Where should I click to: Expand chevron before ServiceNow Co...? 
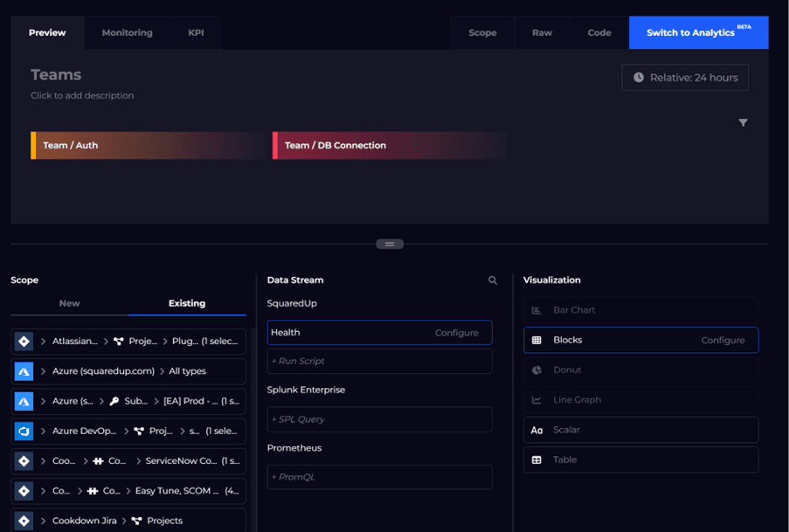pos(138,461)
